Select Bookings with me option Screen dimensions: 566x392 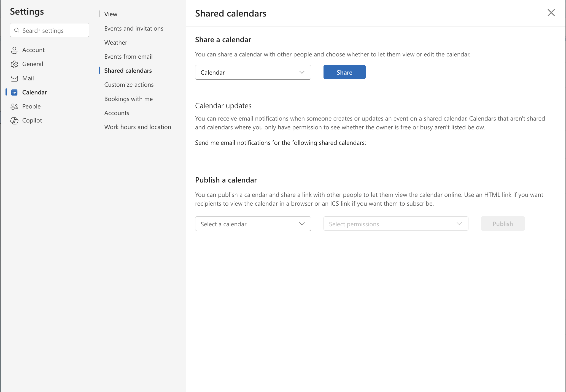(128, 99)
